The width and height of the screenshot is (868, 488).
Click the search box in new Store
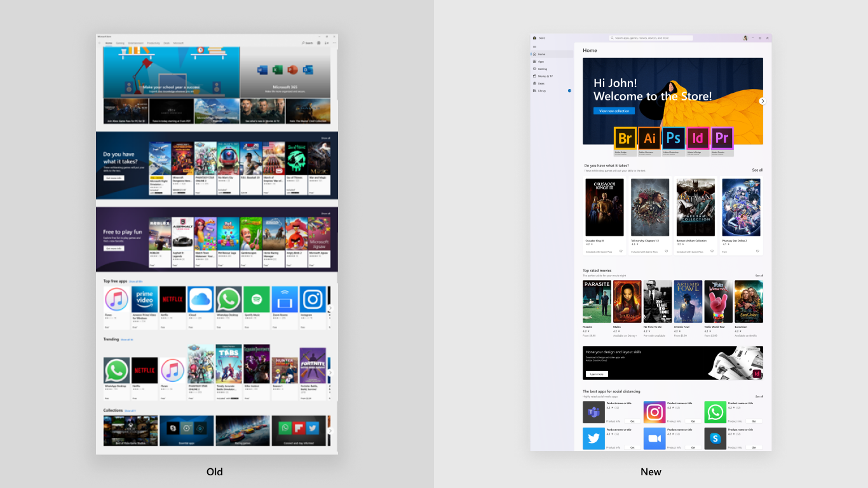coord(651,38)
